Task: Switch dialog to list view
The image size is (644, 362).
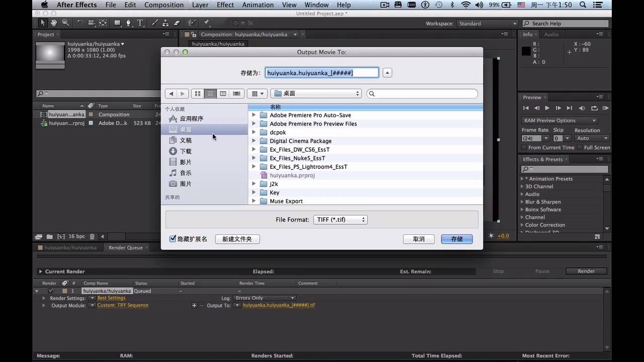Action: point(210,94)
